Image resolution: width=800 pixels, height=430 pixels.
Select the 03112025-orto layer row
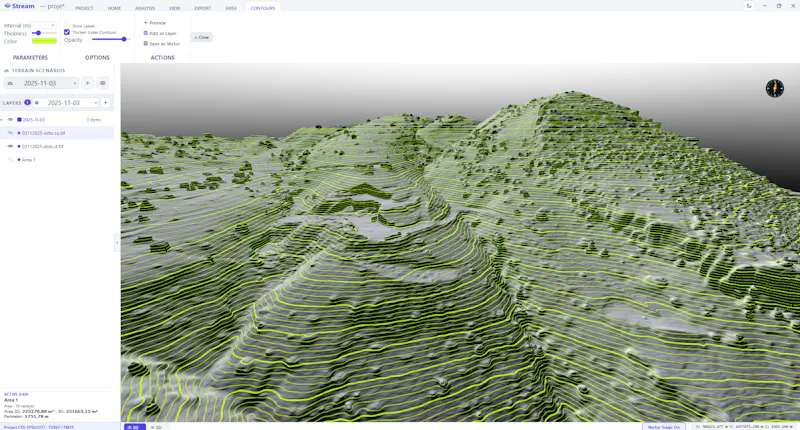57,133
